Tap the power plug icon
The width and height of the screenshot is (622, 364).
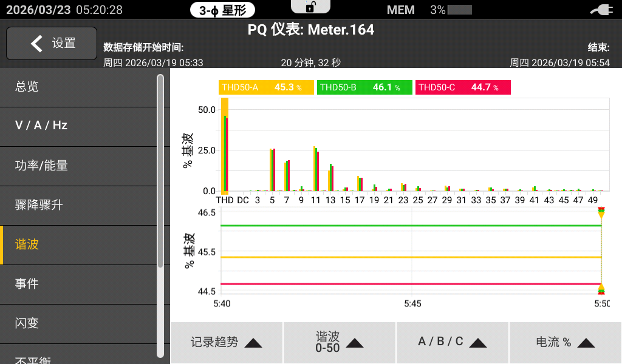[x=602, y=10]
